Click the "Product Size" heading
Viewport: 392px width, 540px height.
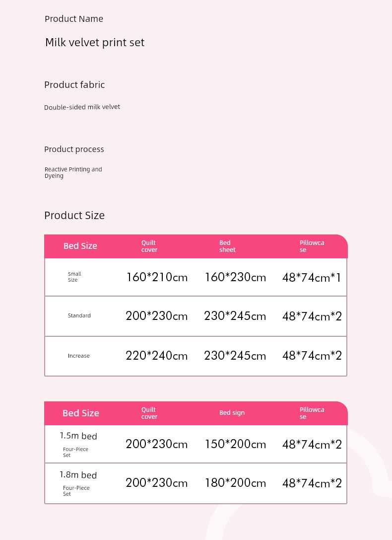(74, 216)
